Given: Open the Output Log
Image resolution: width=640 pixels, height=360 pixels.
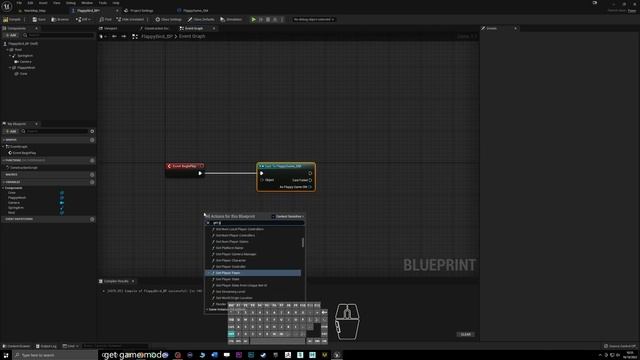Looking at the screenshot, I should 46,346.
